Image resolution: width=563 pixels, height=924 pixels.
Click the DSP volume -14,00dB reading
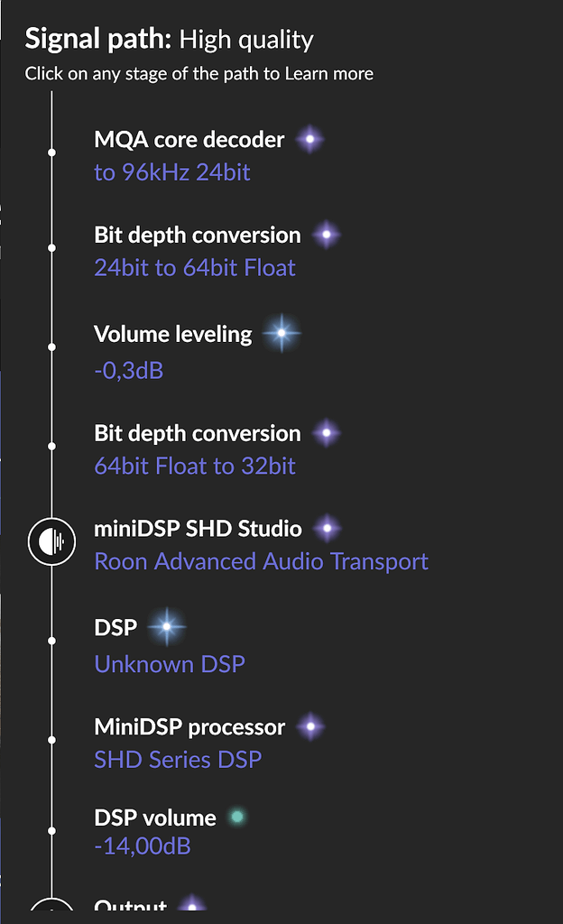(143, 846)
